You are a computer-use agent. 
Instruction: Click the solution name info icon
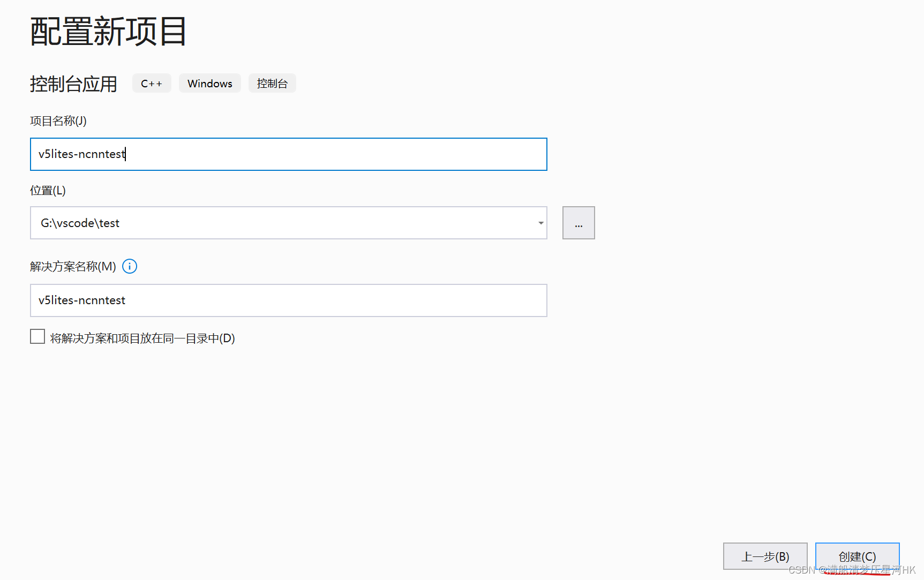click(x=130, y=266)
